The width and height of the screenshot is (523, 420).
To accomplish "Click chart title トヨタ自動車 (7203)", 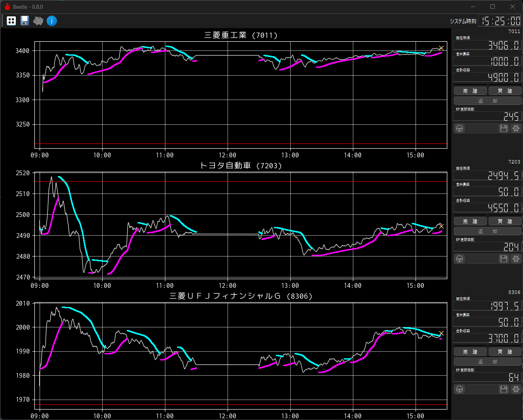I will click(x=241, y=166).
